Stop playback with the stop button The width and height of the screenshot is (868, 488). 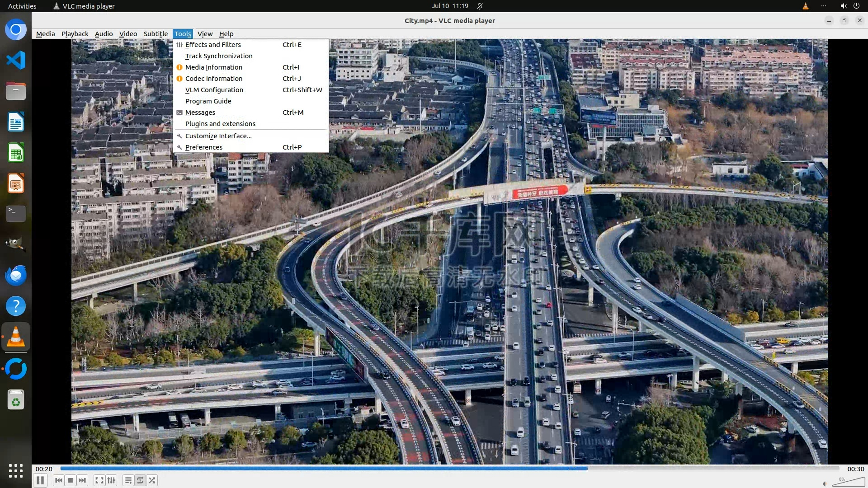(71, 480)
